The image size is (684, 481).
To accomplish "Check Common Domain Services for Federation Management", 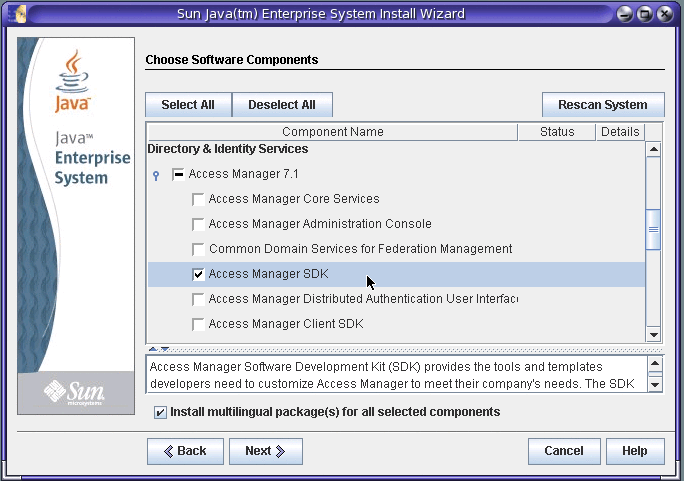I will point(198,249).
